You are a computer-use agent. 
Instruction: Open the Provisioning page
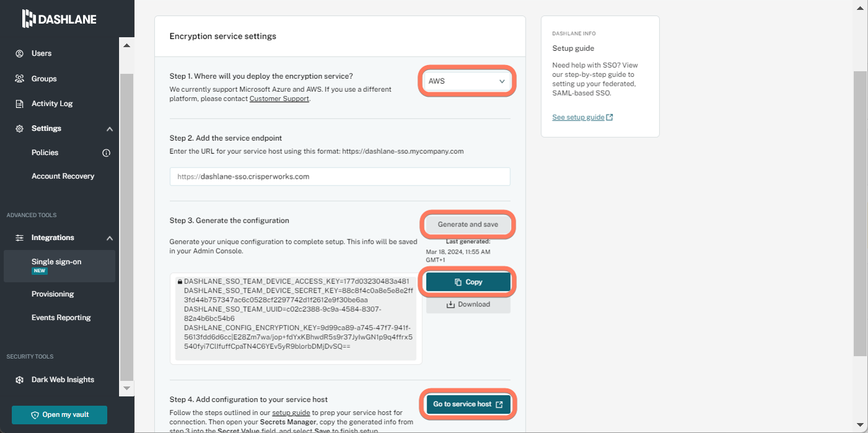53,294
